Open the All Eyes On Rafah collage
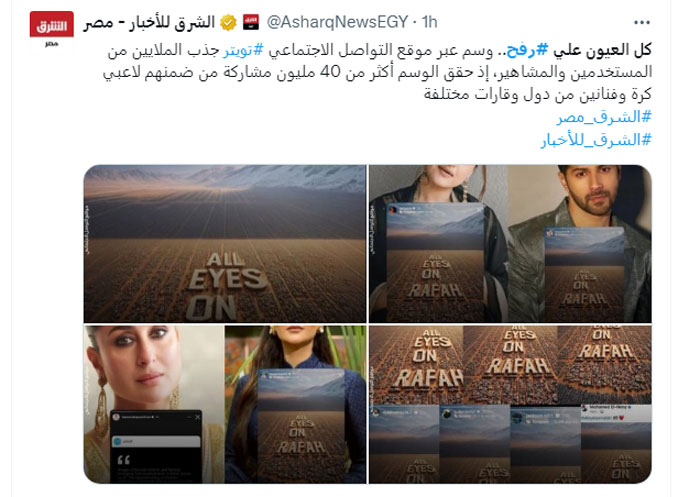Screen dimensions: 700x497 click(x=510, y=404)
